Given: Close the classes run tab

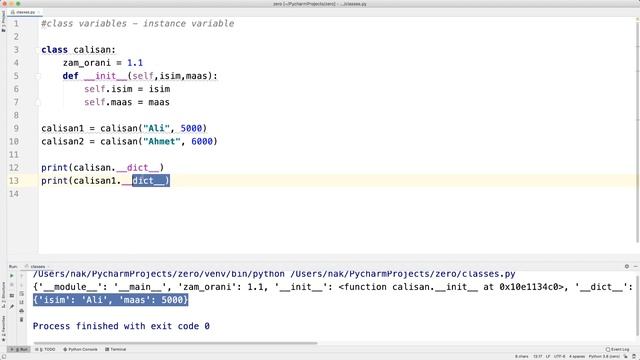Looking at the screenshot, I should [48, 266].
